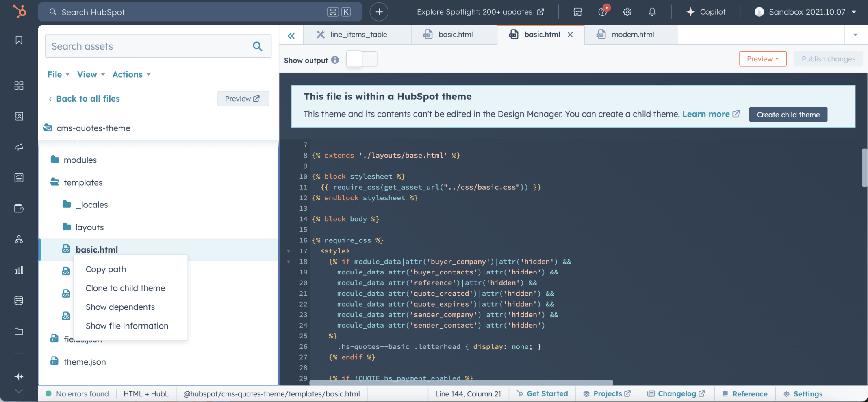Click Create child theme button
868x402 pixels.
[x=788, y=115]
